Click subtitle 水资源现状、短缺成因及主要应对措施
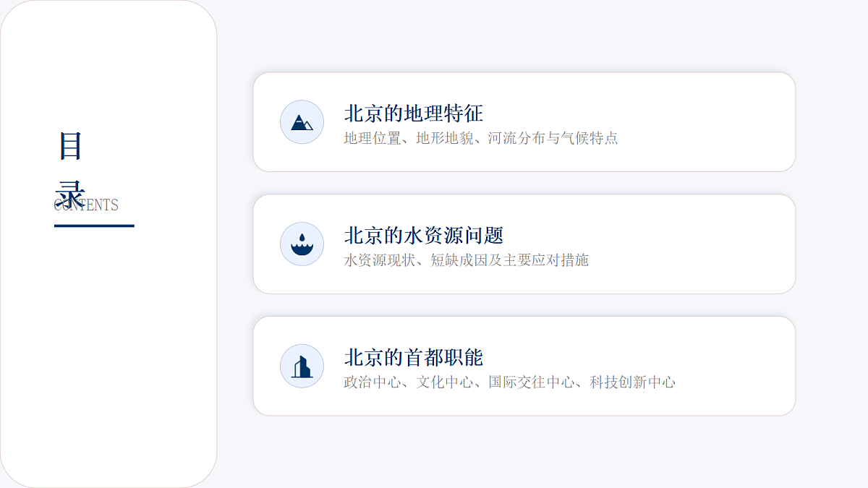Viewport: 868px width, 488px height. (x=467, y=260)
